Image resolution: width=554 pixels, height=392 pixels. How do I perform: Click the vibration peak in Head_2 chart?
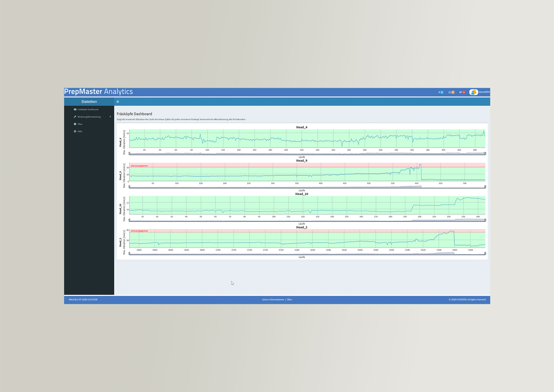[x=451, y=231]
